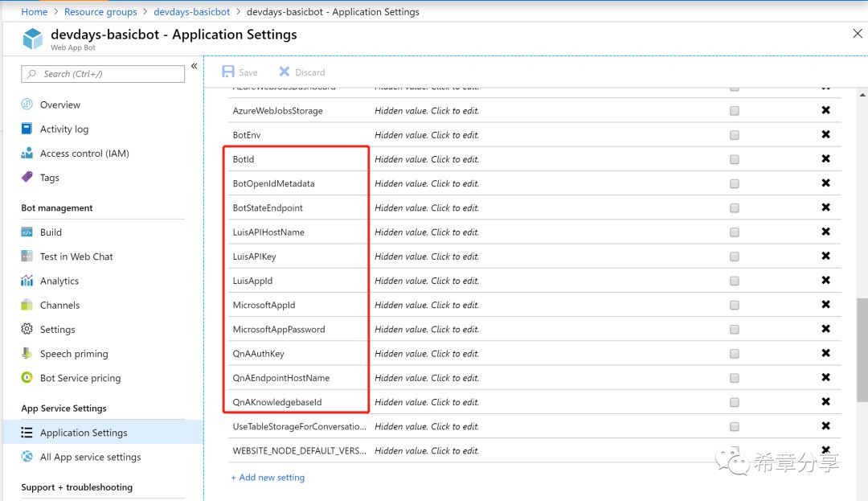Open devdays-basicbot breadcrumb link
868x501 pixels.
point(191,11)
